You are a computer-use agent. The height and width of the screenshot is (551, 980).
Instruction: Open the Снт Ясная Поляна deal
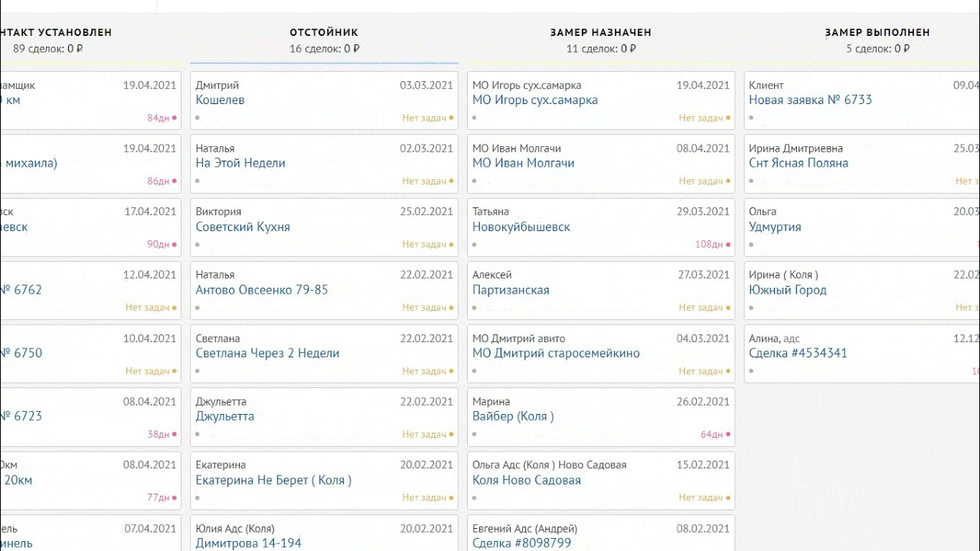coord(799,163)
